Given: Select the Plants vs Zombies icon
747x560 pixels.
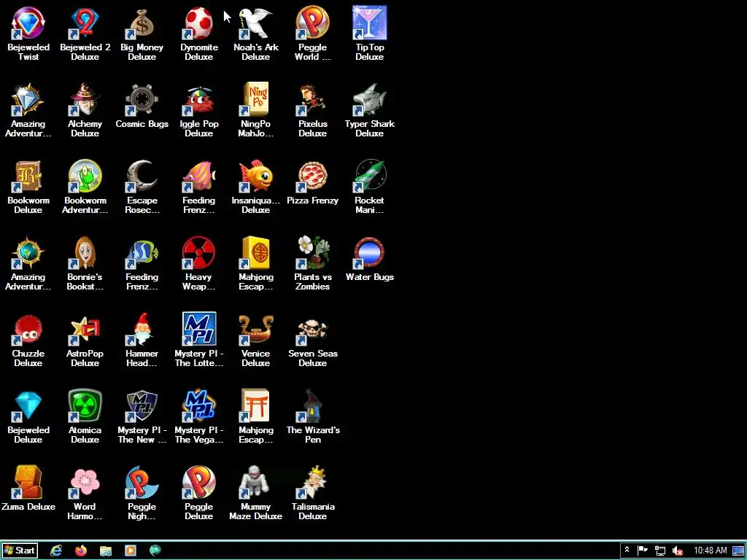Looking at the screenshot, I should (312, 253).
